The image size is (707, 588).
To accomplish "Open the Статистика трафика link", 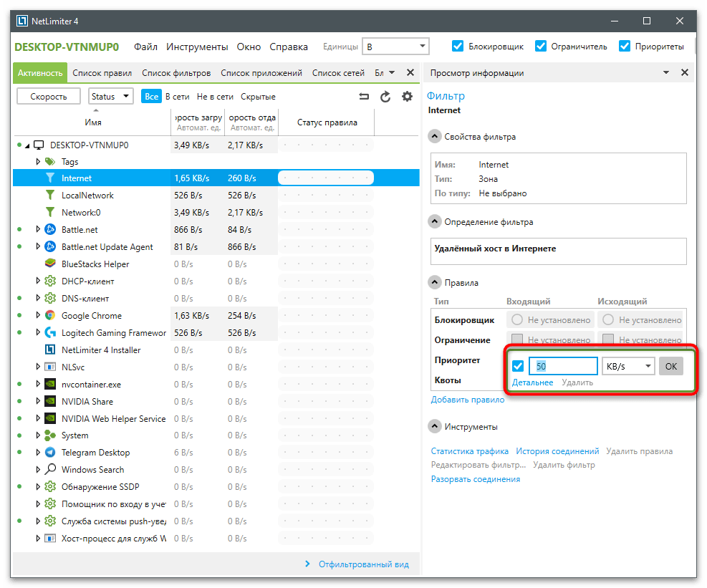I will (x=469, y=451).
